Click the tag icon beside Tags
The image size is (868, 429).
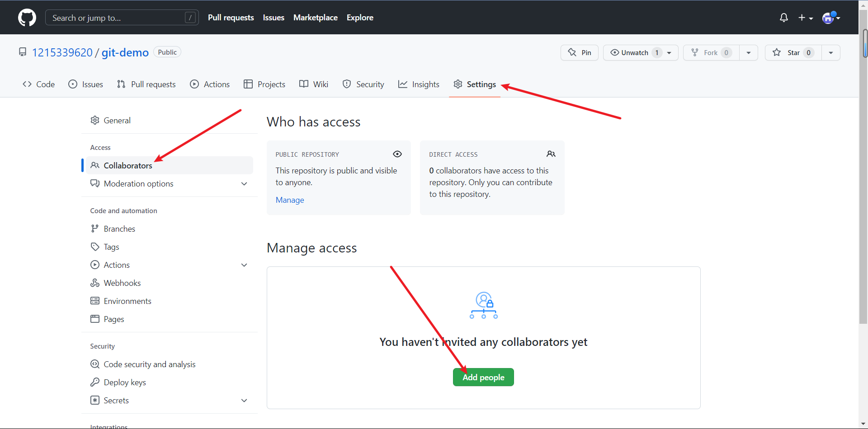click(x=95, y=247)
